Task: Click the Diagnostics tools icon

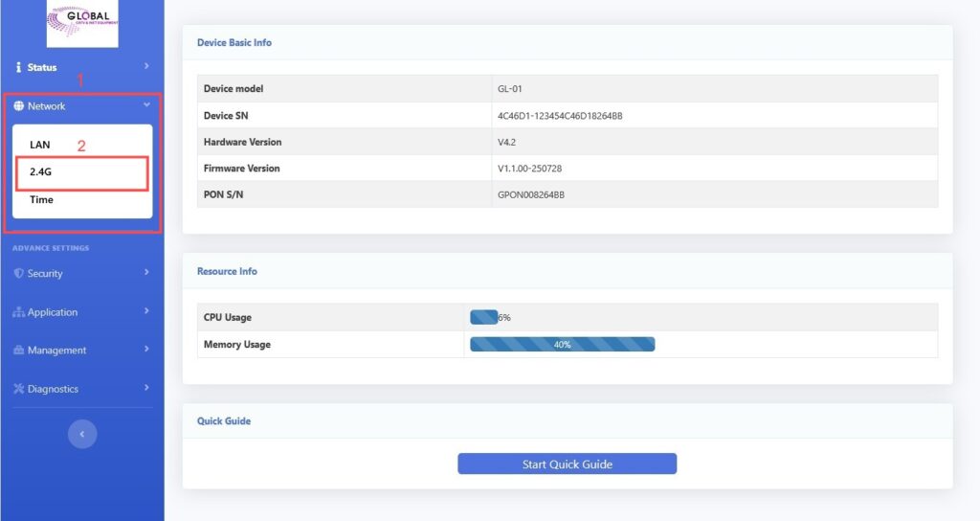Action: pyautogui.click(x=19, y=389)
